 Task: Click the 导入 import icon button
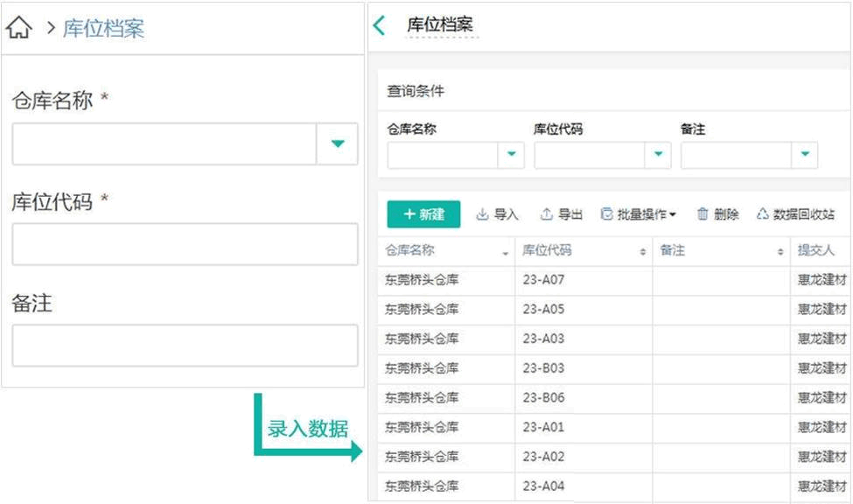tap(497, 214)
